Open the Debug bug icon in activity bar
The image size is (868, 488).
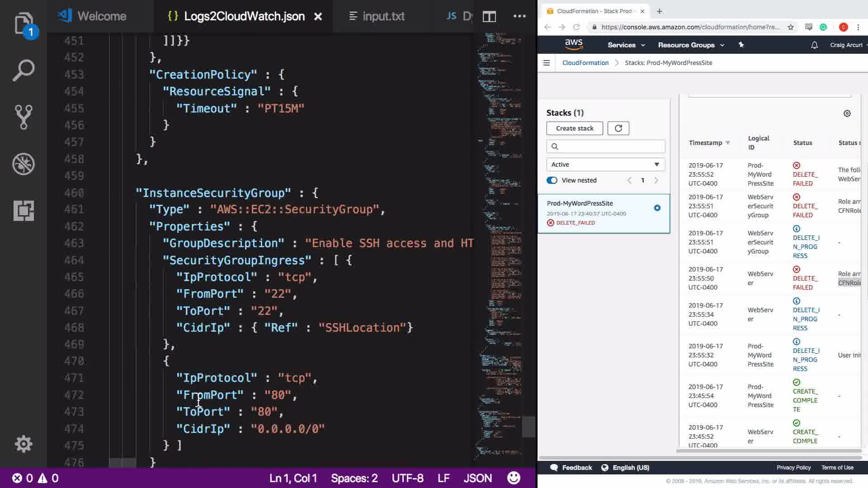click(24, 164)
